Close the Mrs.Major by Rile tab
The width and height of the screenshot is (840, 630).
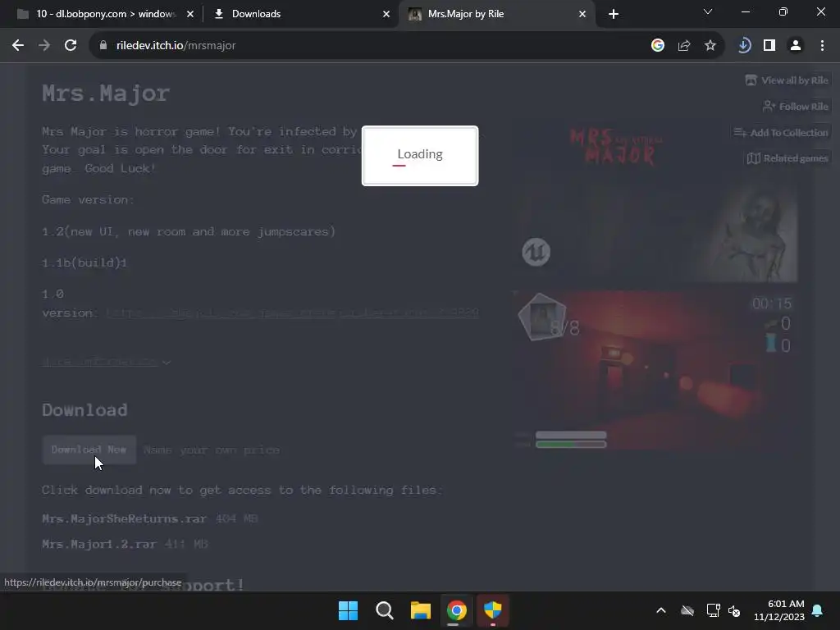pos(582,14)
